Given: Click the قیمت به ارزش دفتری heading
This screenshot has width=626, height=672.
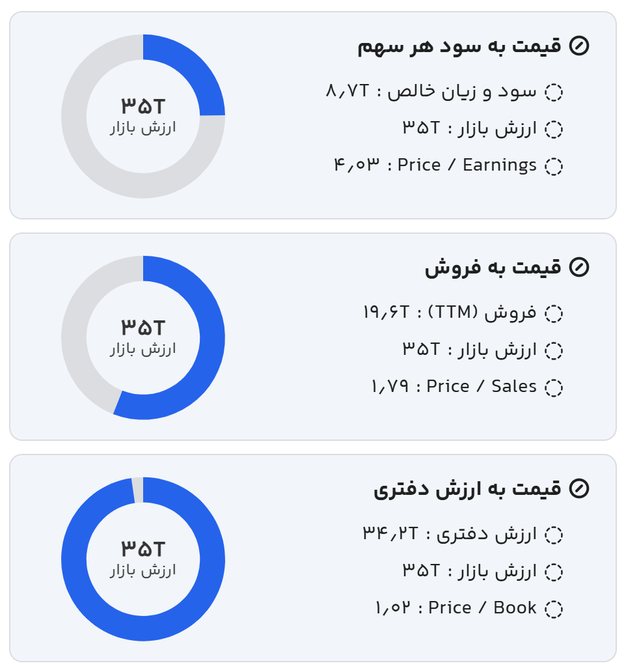Looking at the screenshot, I should (467, 489).
